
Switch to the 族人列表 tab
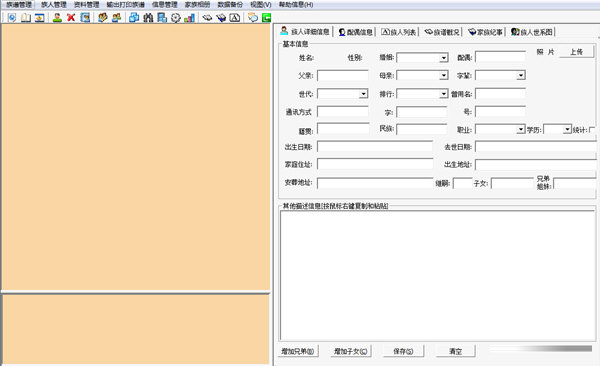pos(399,32)
